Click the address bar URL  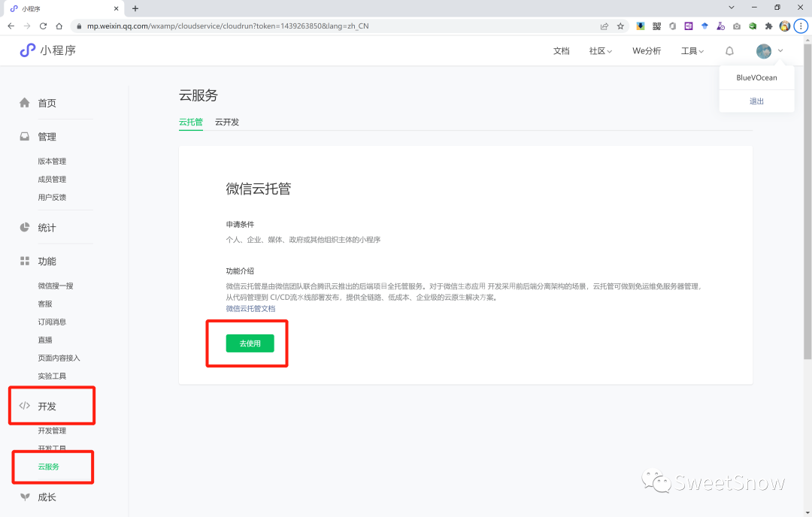tap(228, 26)
